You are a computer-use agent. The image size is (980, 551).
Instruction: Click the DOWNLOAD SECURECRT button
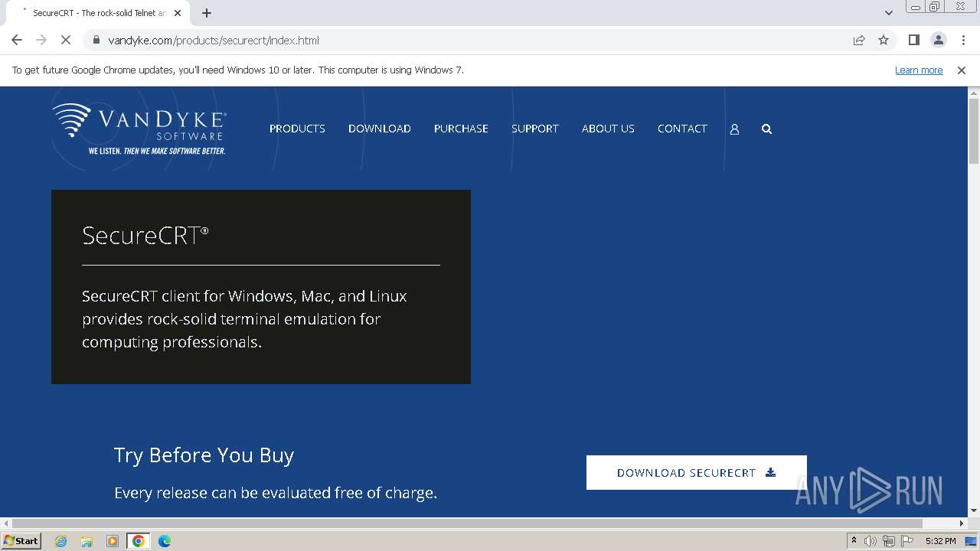point(697,473)
